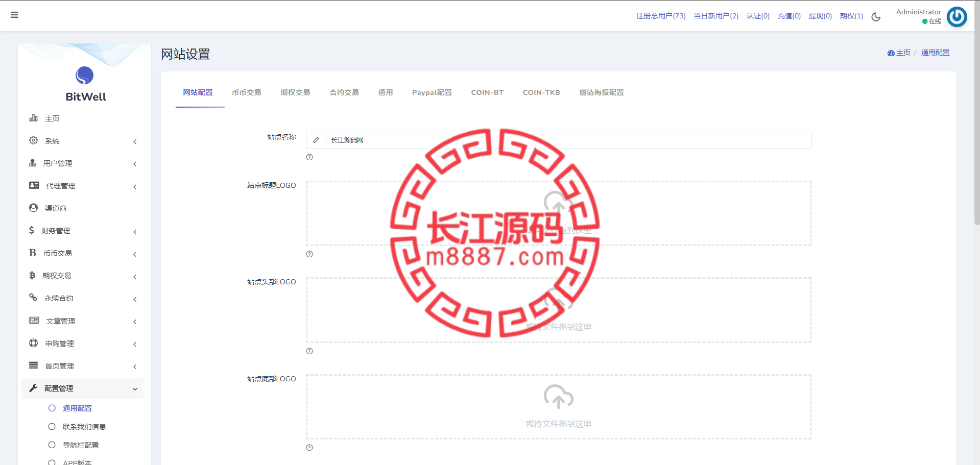Expand the 用户管理 chevron
The image size is (980, 465).
pos(135,164)
